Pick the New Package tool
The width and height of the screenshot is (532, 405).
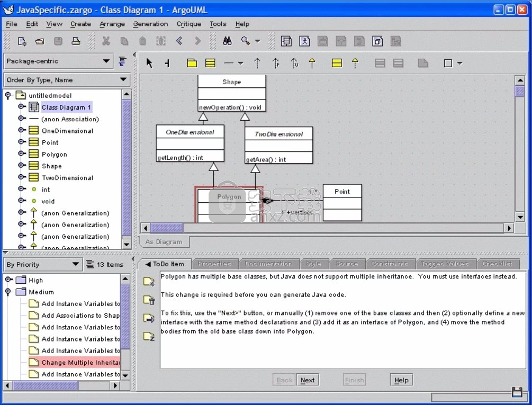click(x=192, y=64)
